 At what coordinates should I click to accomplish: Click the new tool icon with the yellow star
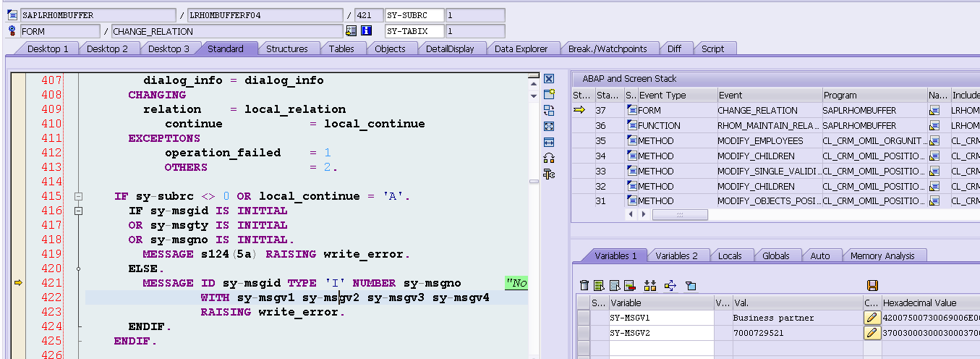[549, 94]
